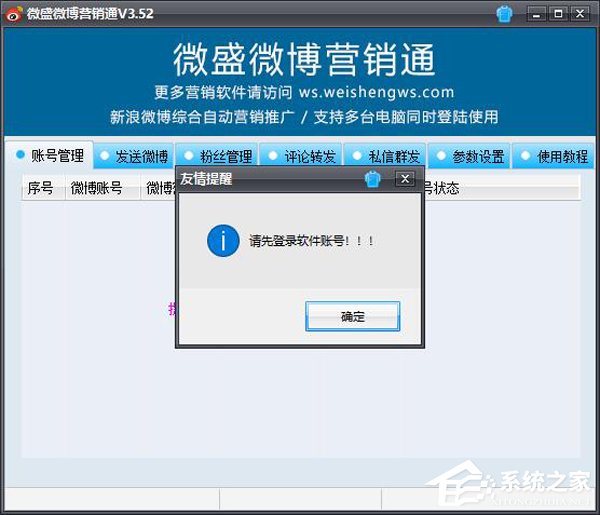Minimize the main application window
Image resolution: width=600 pixels, height=515 pixels.
tap(536, 14)
